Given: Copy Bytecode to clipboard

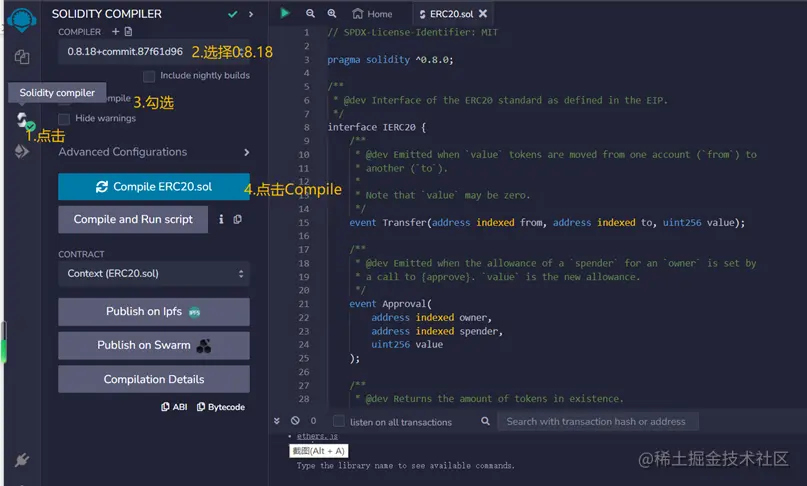Looking at the screenshot, I should pos(221,407).
